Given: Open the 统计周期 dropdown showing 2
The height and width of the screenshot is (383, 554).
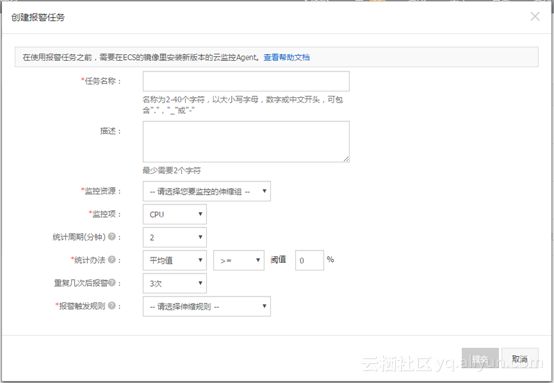Looking at the screenshot, I should (175, 237).
